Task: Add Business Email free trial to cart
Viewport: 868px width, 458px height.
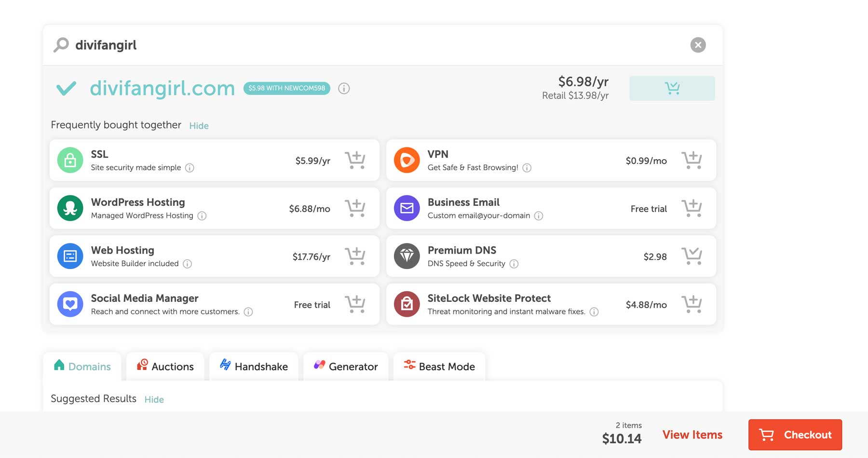Action: [692, 208]
